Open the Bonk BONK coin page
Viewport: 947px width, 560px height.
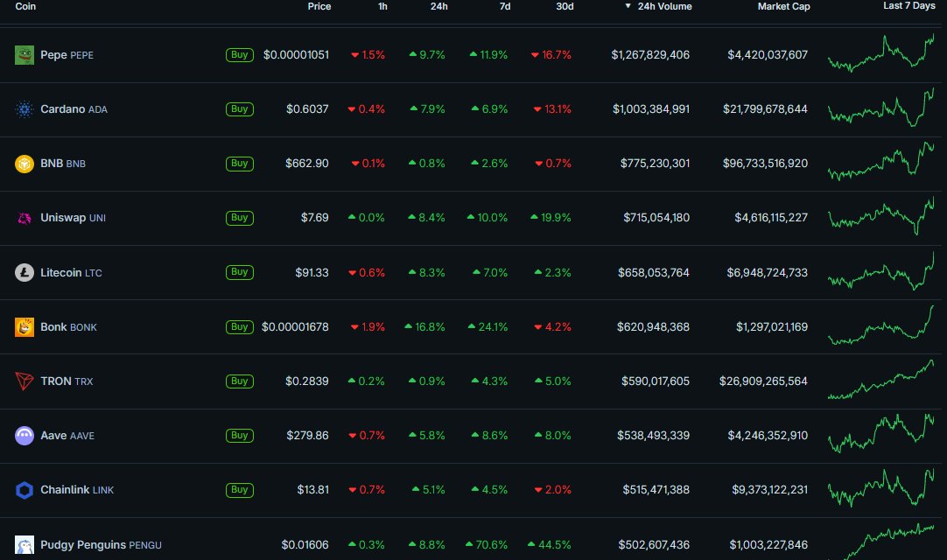(69, 327)
